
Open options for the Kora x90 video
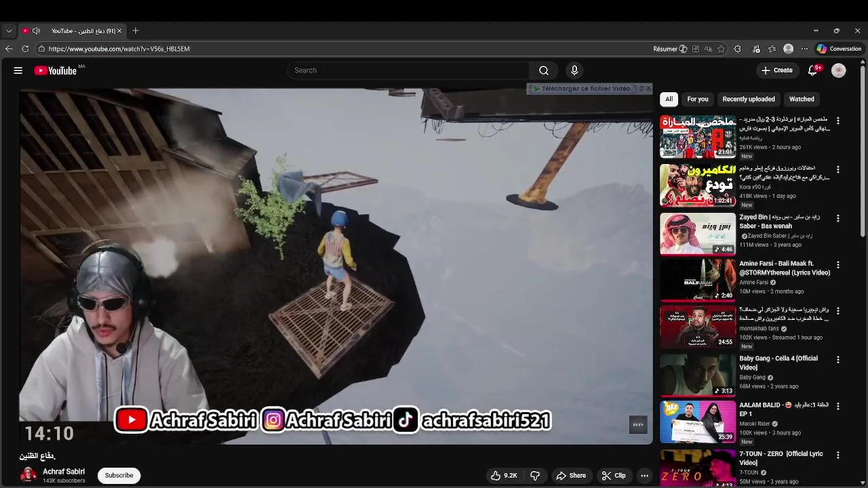[x=838, y=169]
